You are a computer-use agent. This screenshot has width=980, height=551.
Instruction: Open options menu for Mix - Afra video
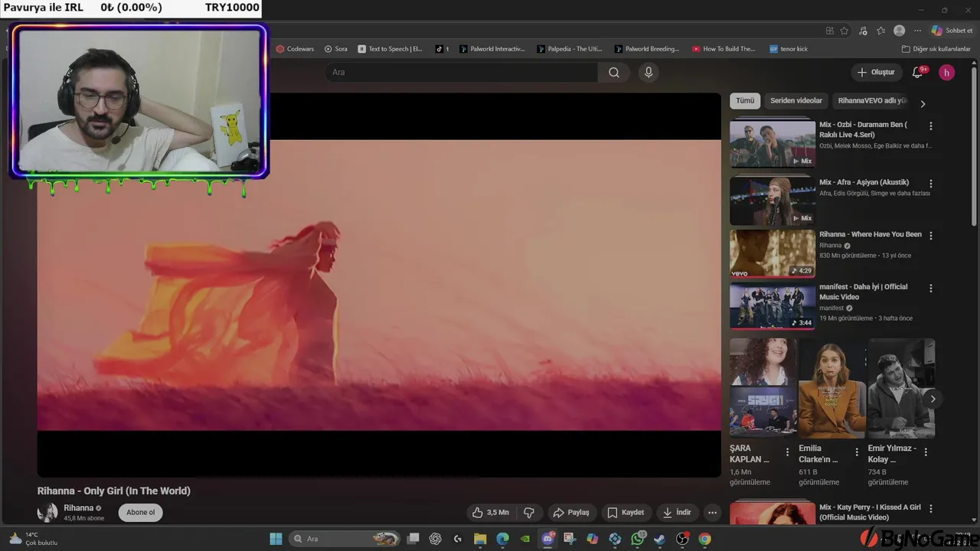coord(931,184)
